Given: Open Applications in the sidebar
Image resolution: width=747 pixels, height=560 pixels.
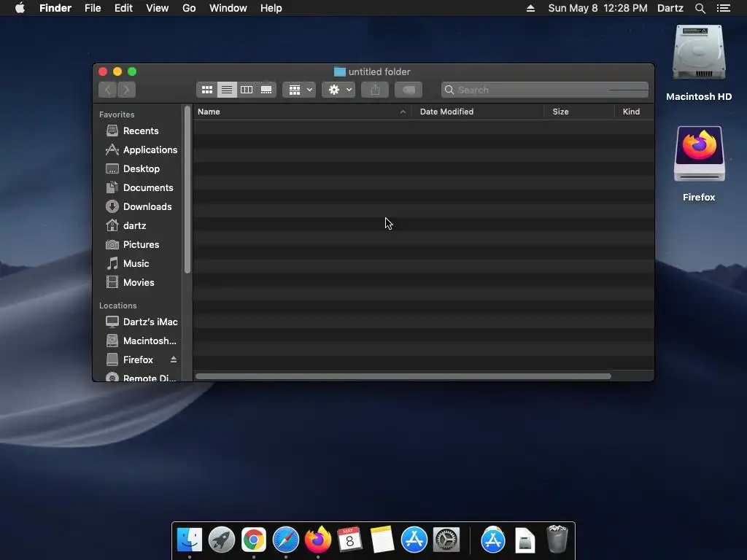Looking at the screenshot, I should pos(141,149).
